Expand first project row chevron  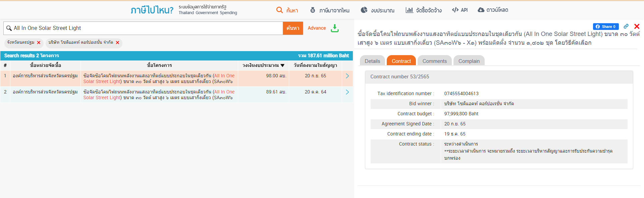pos(347,76)
